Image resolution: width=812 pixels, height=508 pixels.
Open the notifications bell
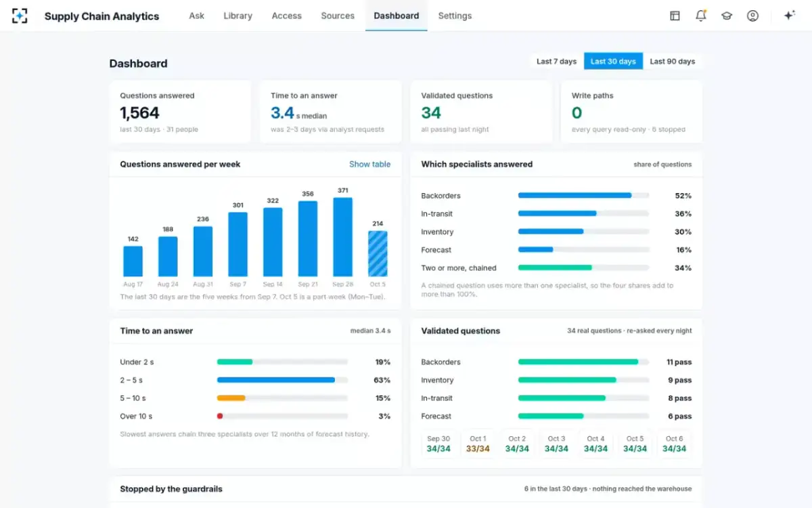coord(701,16)
